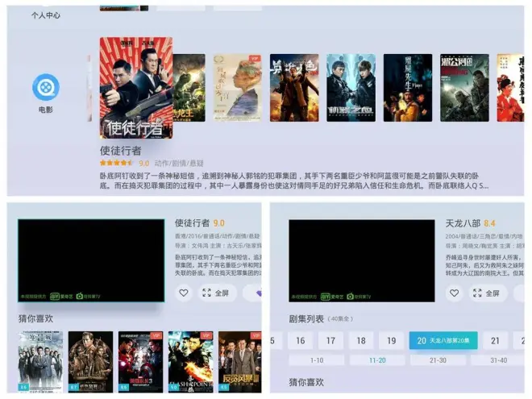Image resolution: width=532 pixels, height=399 pixels.
Task: Enter fullscreen for 天龙八部 video
Action: 486,293
